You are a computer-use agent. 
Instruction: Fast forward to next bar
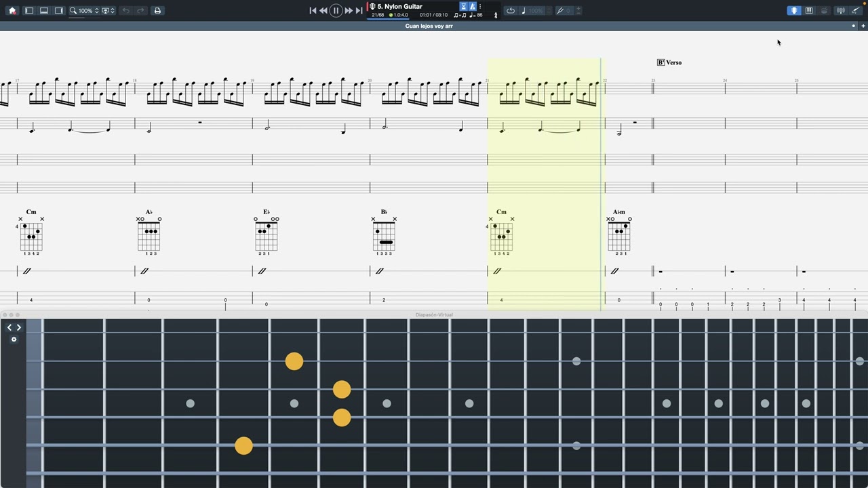click(x=349, y=11)
